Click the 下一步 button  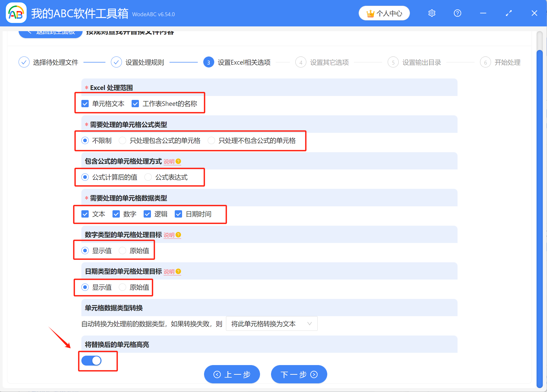[x=299, y=374]
